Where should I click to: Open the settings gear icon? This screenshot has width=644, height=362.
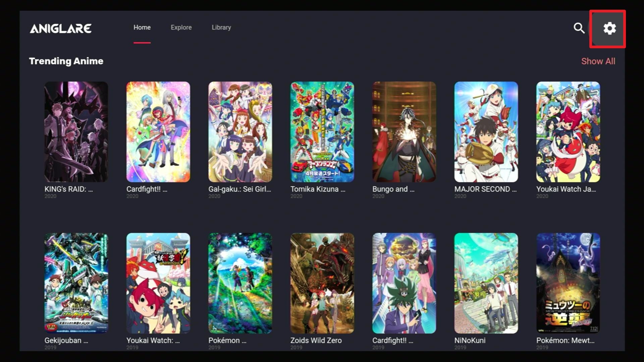coord(609,28)
